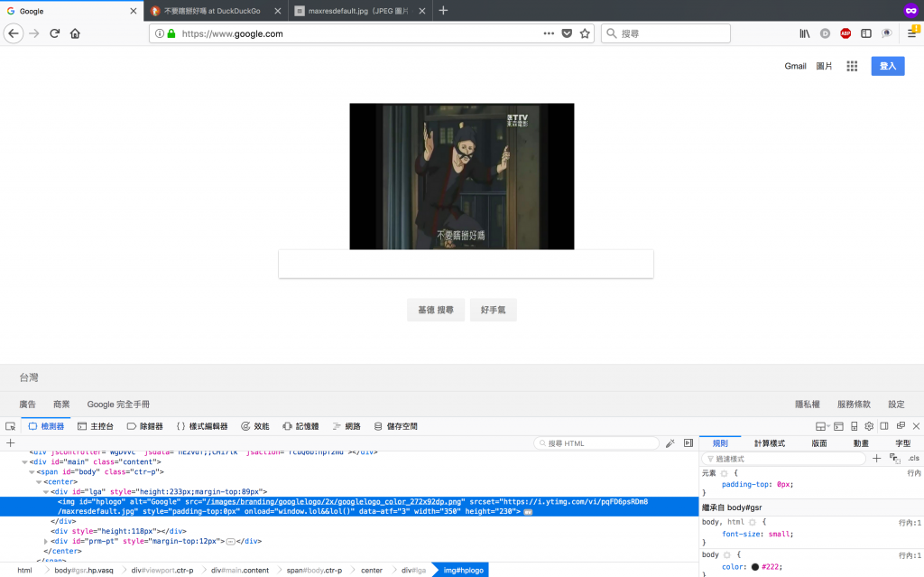
Task: Activate the element picker in devtools
Action: (10, 426)
